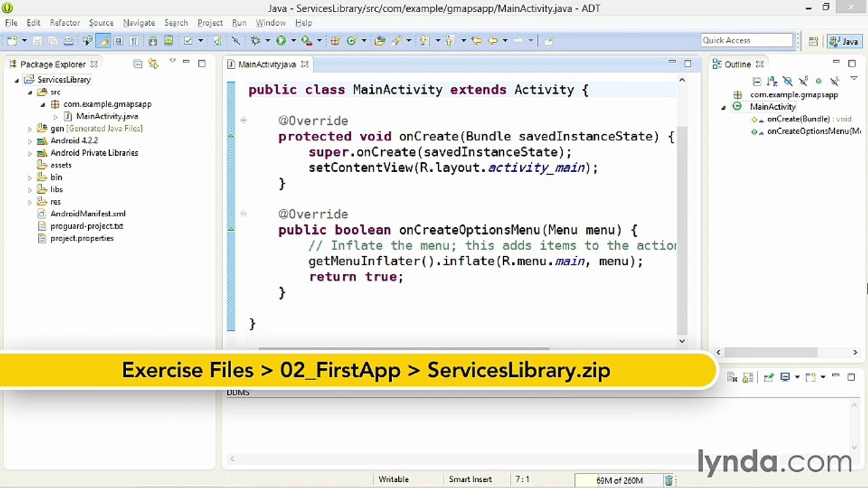Click the Last Edit Location arrow icon

[x=476, y=41]
